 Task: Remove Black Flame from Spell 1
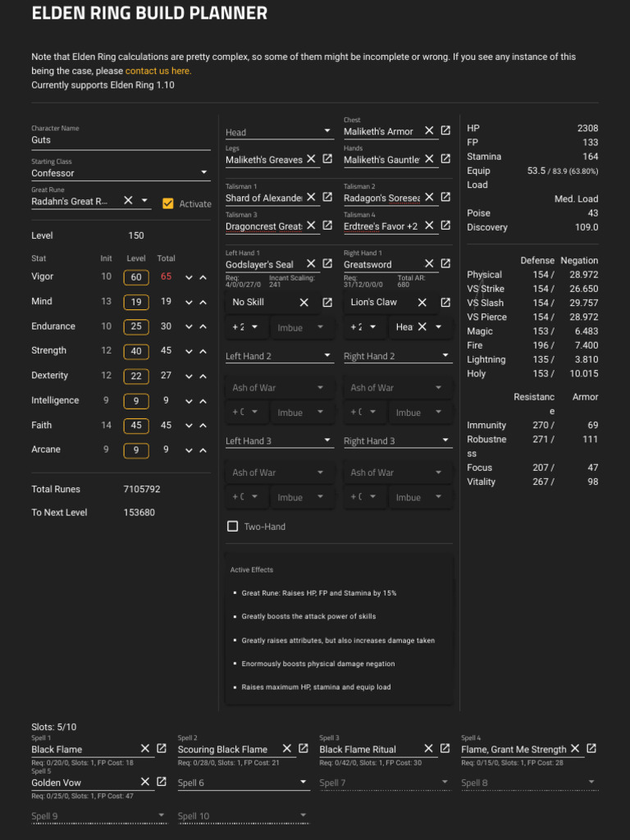click(x=145, y=749)
